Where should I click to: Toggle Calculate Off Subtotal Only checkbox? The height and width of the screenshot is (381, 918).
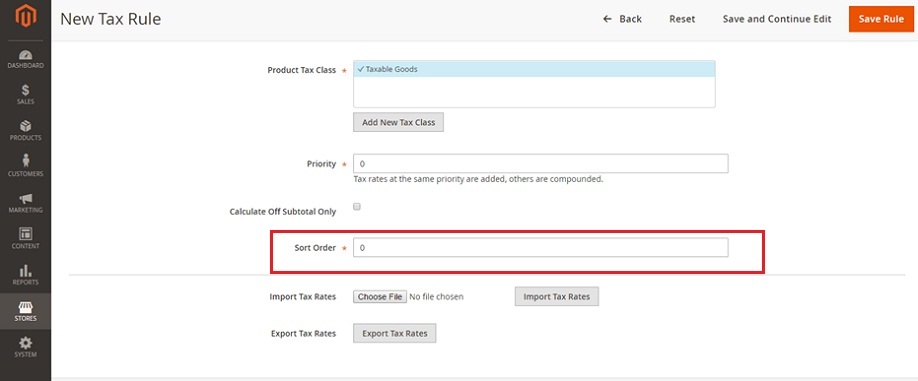pos(357,206)
